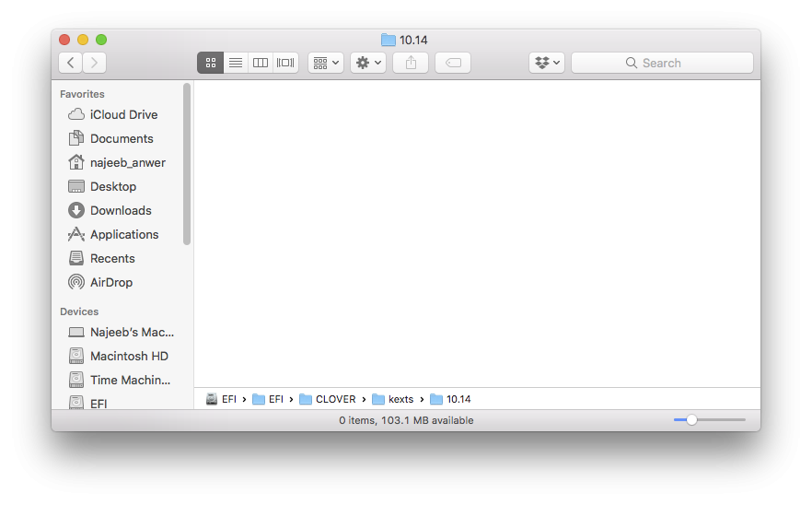Click kexts in the path bar
This screenshot has width=812, height=505.
(393, 399)
